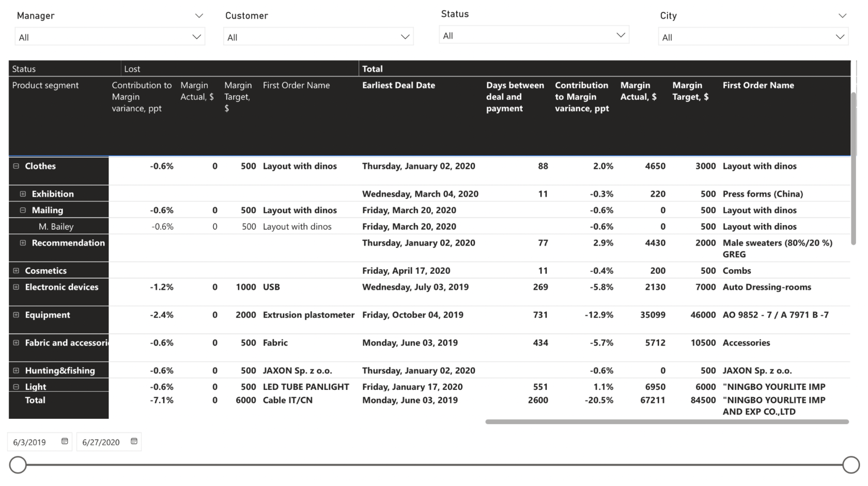This screenshot has width=868, height=486.
Task: Open the Customer filter dropdown
Action: coord(318,37)
